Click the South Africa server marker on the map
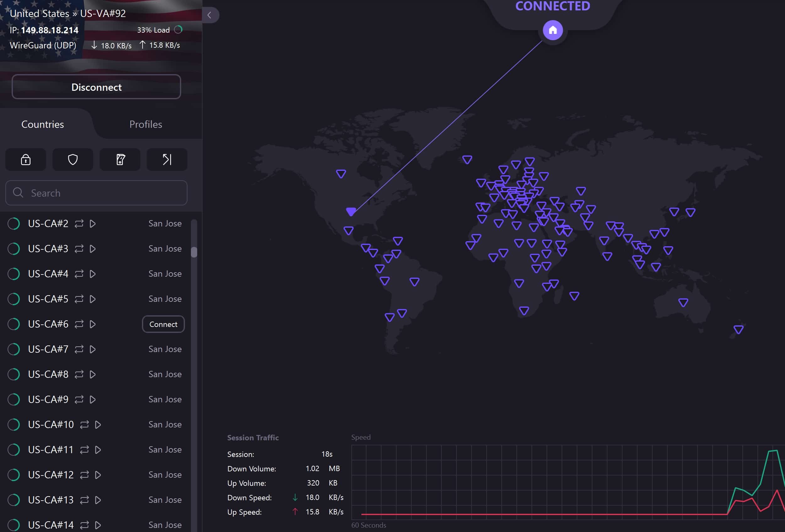785x532 pixels. (x=524, y=310)
